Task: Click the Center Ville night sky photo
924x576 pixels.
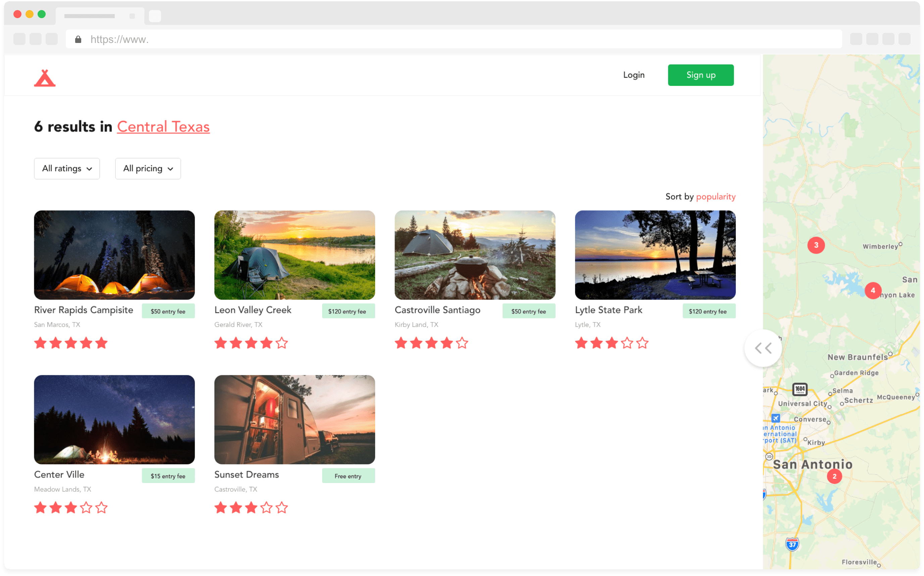Action: tap(114, 420)
